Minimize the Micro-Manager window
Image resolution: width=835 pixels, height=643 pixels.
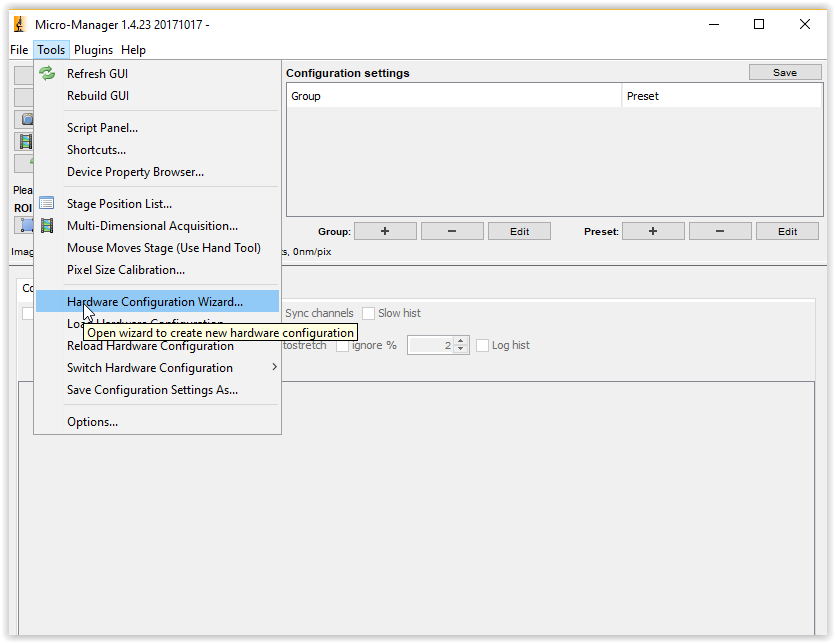[x=714, y=24]
